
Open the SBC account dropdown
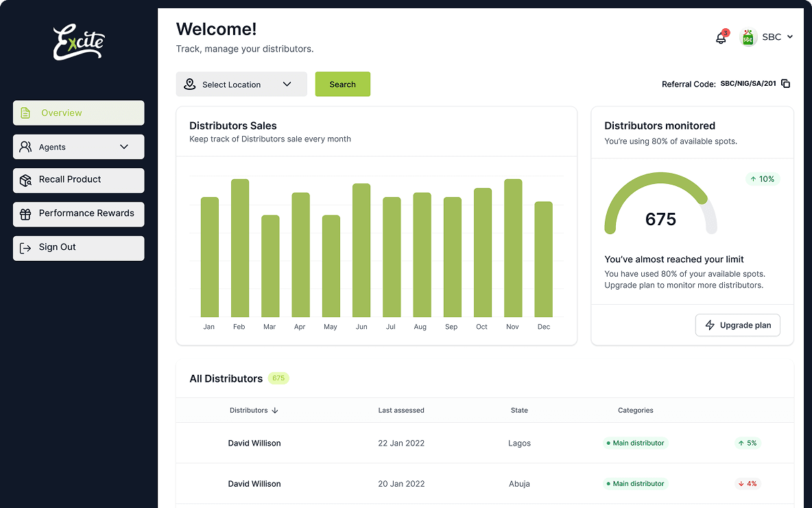[777, 38]
